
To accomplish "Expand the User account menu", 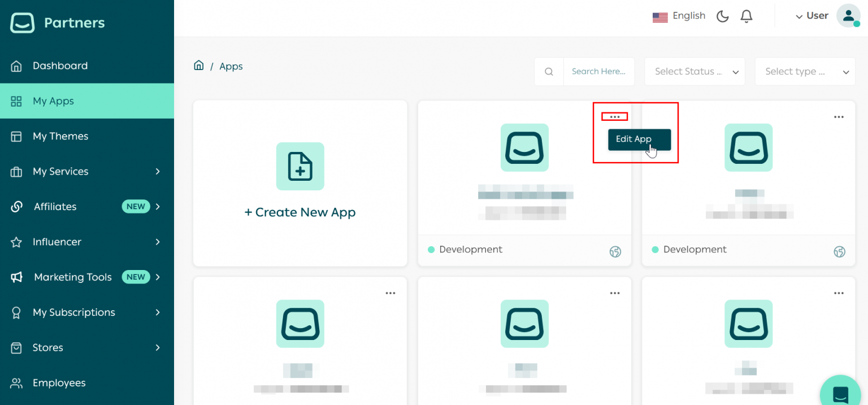I will [811, 16].
